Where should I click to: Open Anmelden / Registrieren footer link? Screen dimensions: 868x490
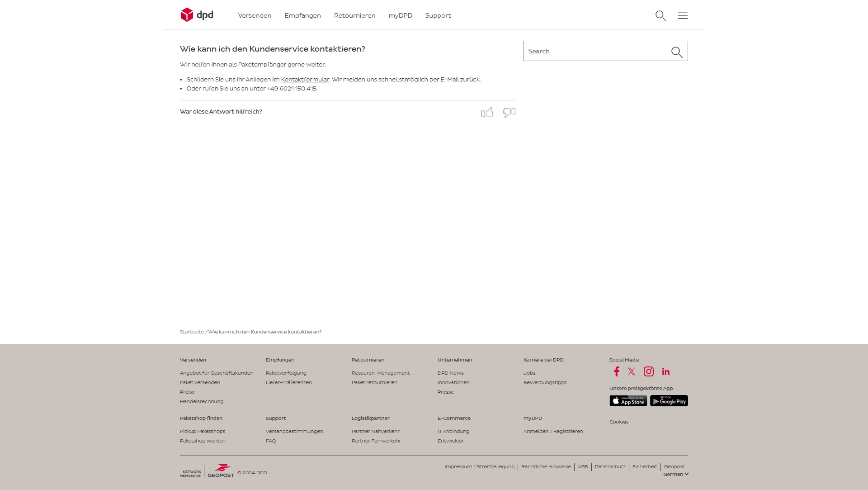tap(553, 431)
